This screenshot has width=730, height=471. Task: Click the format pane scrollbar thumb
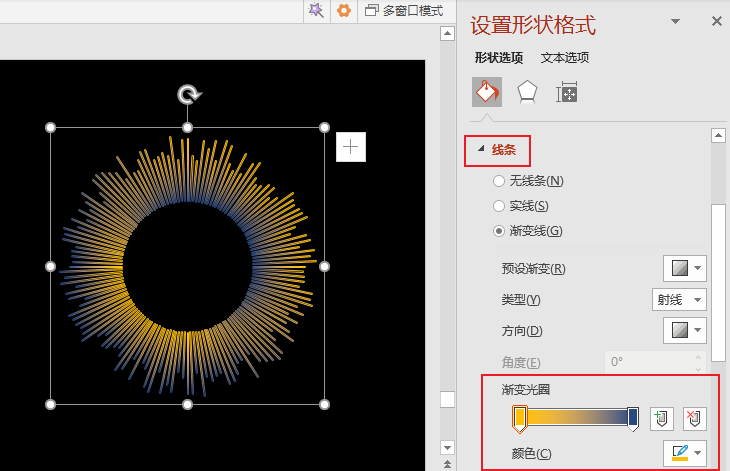718,283
